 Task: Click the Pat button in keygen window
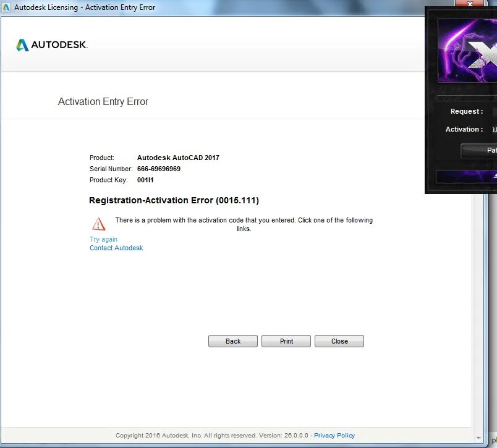[x=479, y=150]
